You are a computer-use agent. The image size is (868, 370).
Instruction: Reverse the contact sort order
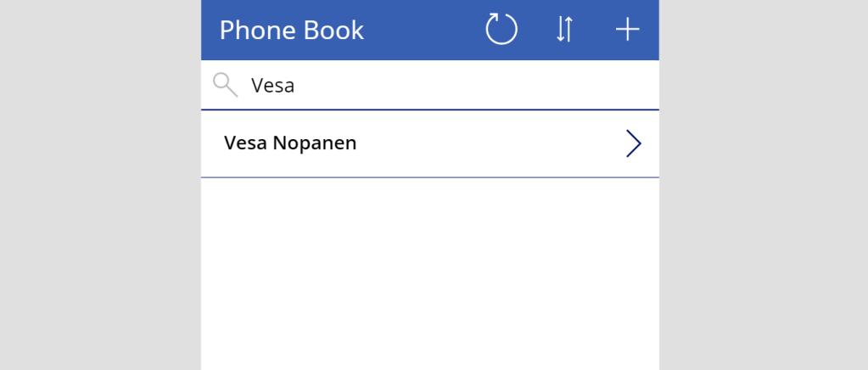coord(564,30)
